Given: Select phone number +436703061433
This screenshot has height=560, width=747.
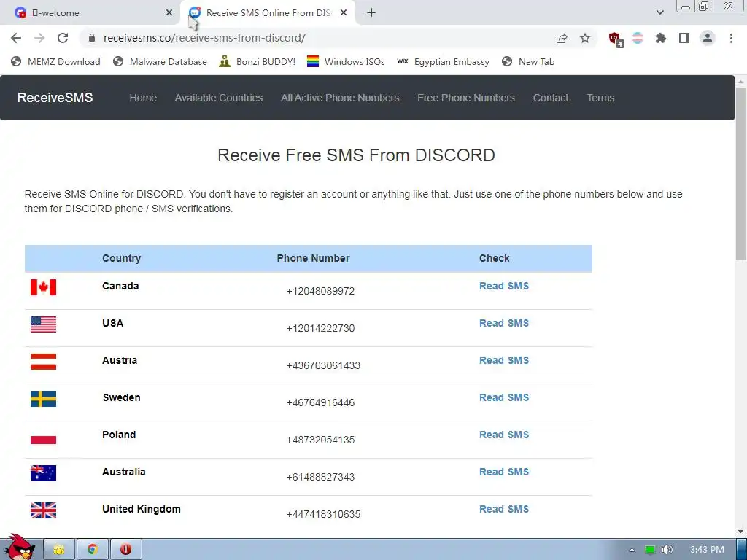Looking at the screenshot, I should pyautogui.click(x=323, y=365).
